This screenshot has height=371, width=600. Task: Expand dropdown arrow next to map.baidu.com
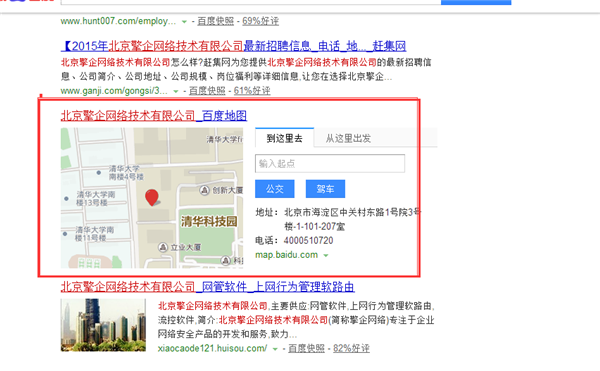tap(326, 255)
